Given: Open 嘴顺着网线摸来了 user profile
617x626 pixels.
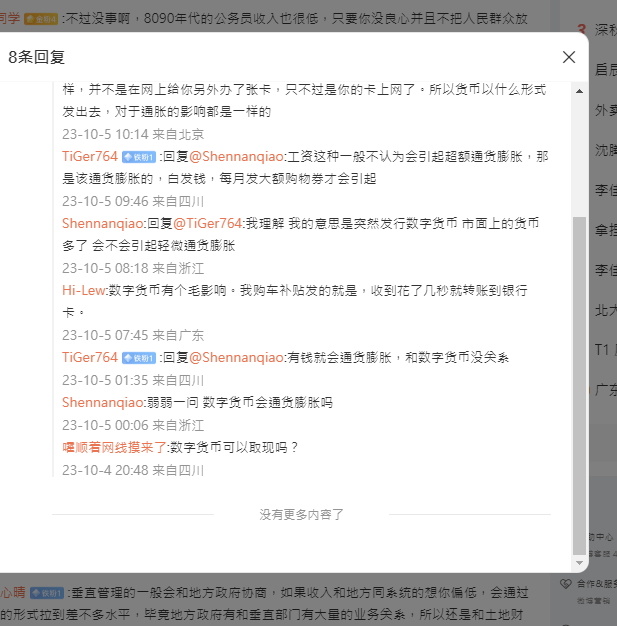Looking at the screenshot, I should [114, 448].
